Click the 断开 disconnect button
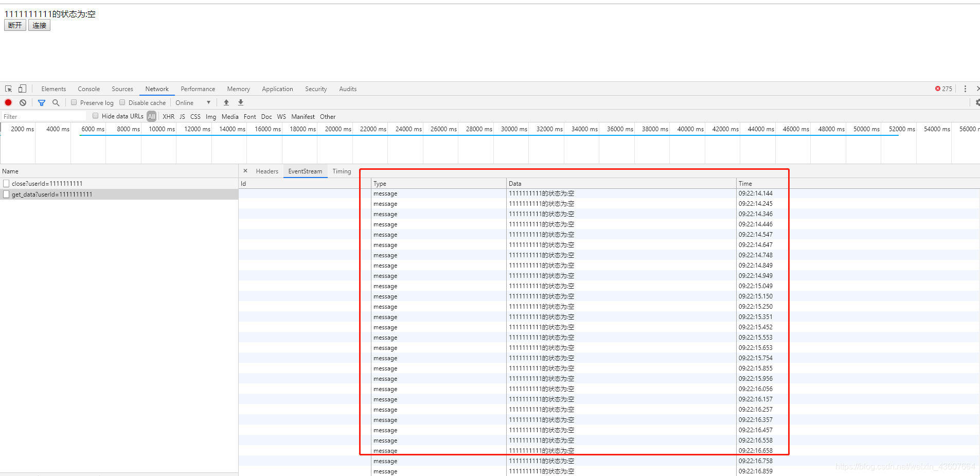Viewport: 980px width, 476px height. coord(15,25)
